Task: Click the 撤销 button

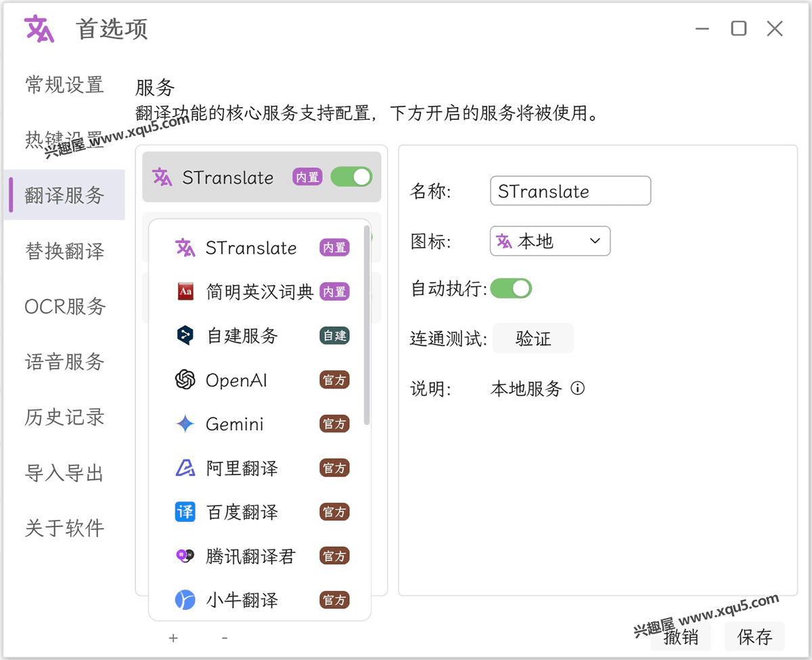Action: 681,636
